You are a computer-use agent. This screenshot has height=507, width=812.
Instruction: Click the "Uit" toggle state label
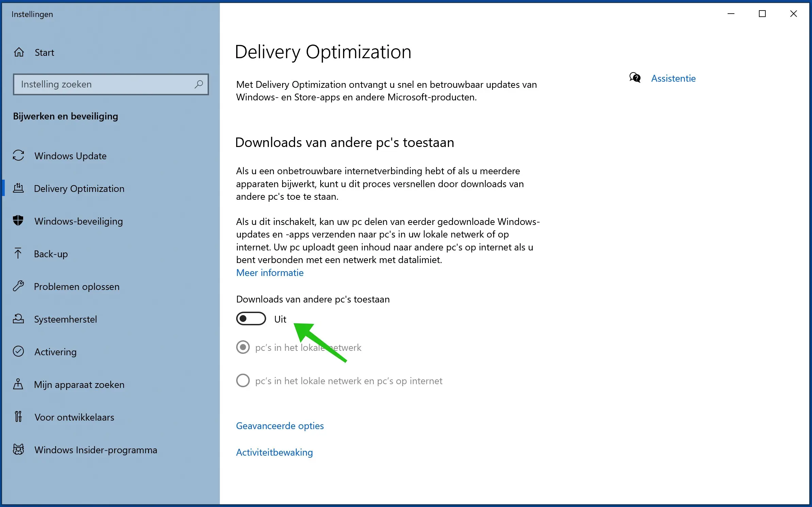(x=280, y=319)
